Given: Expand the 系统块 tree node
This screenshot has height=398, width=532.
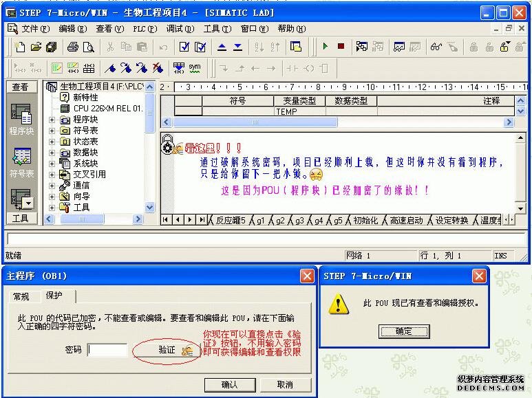Looking at the screenshot, I should click(52, 164).
